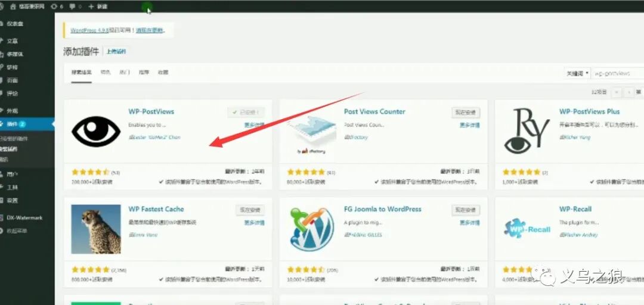This screenshot has width=644, height=305.
Task: Open More Details for Post Views Counter
Action: 470,125
